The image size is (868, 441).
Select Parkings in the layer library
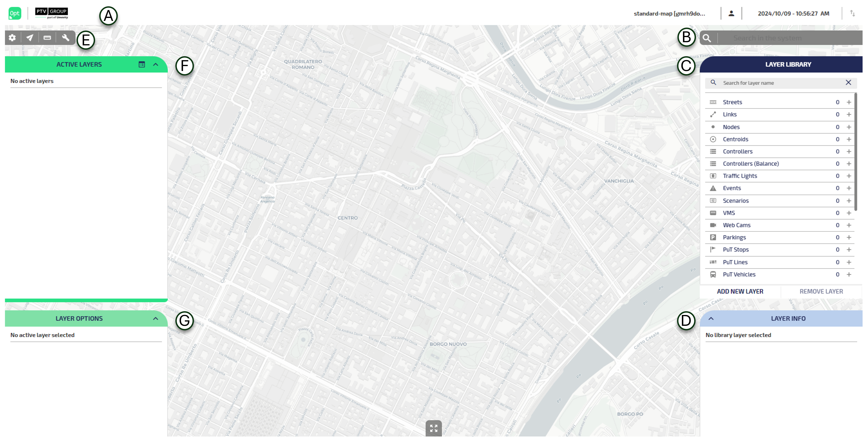pos(734,237)
